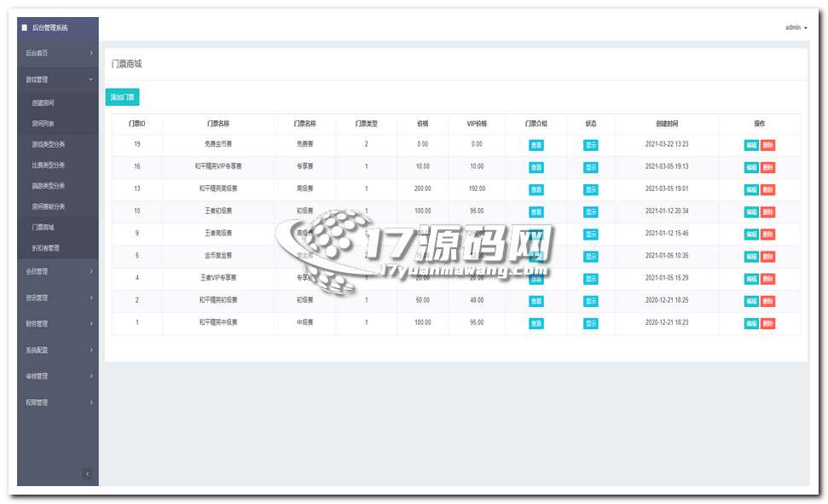Collapse the 游戏管理 sidebar section
This screenshot has width=828, height=504.
click(57, 79)
